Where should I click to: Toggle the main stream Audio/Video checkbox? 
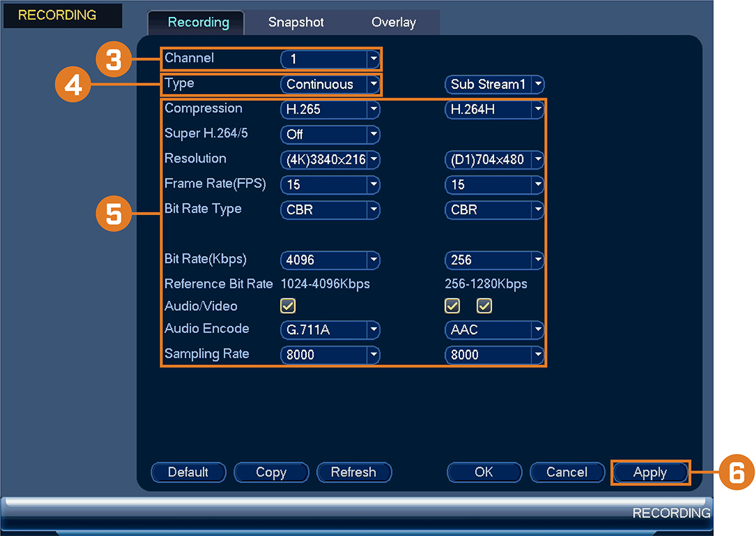coord(288,306)
